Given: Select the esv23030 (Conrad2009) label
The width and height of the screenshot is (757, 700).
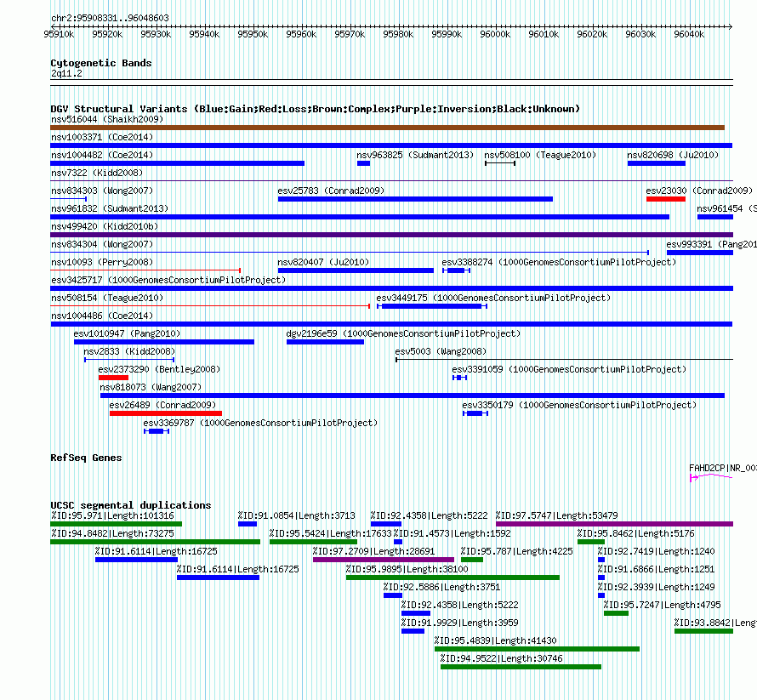Looking at the screenshot, I should 699,191.
